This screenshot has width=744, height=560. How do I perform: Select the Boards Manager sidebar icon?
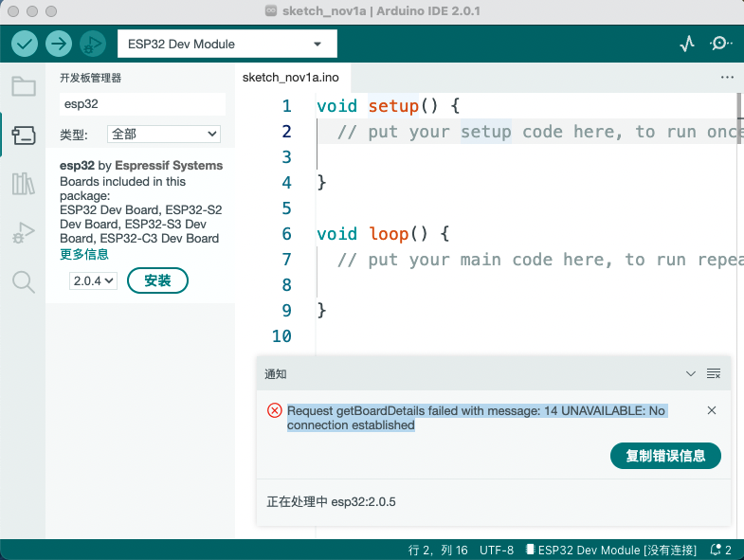[23, 135]
